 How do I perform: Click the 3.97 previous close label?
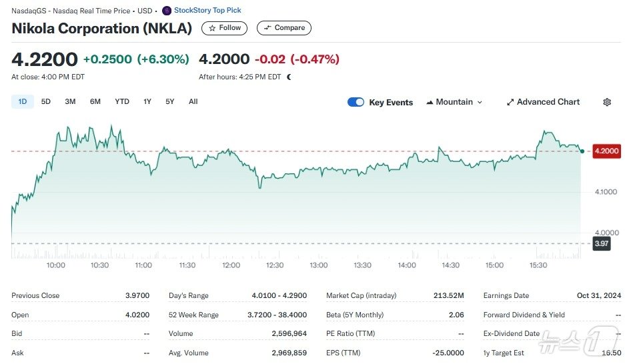602,243
